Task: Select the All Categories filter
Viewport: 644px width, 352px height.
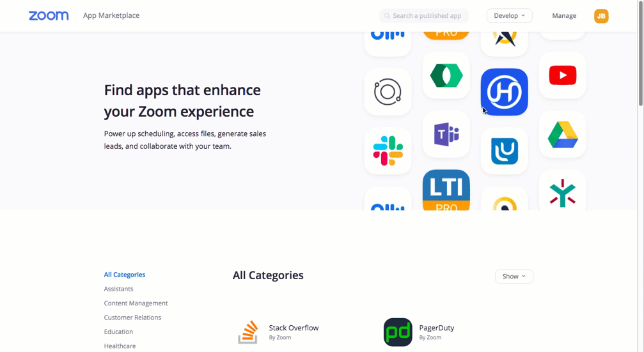Action: 125,275
